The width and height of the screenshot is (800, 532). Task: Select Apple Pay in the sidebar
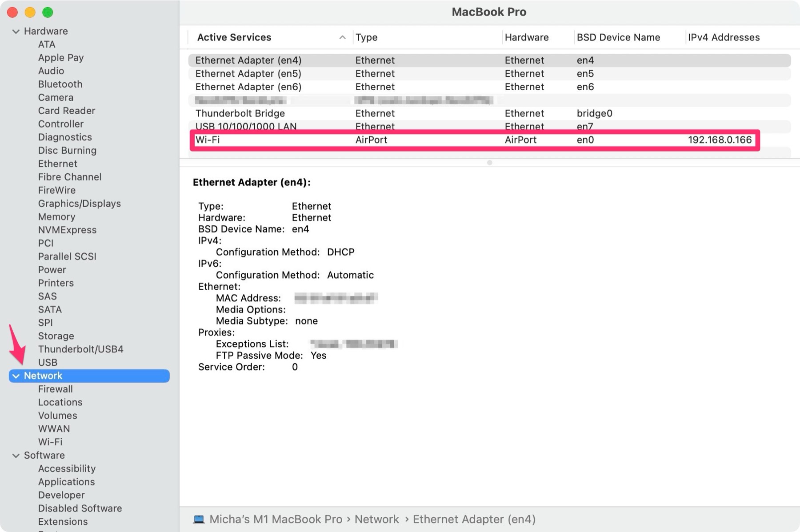point(61,58)
